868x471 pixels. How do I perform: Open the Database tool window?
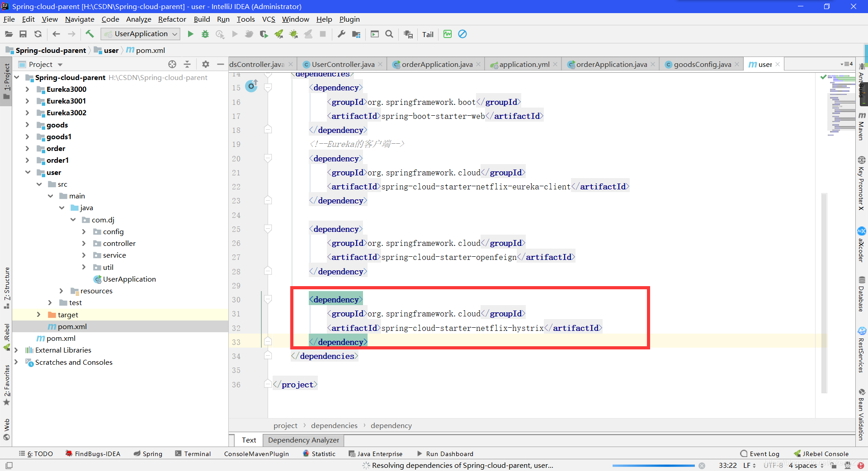tap(862, 294)
